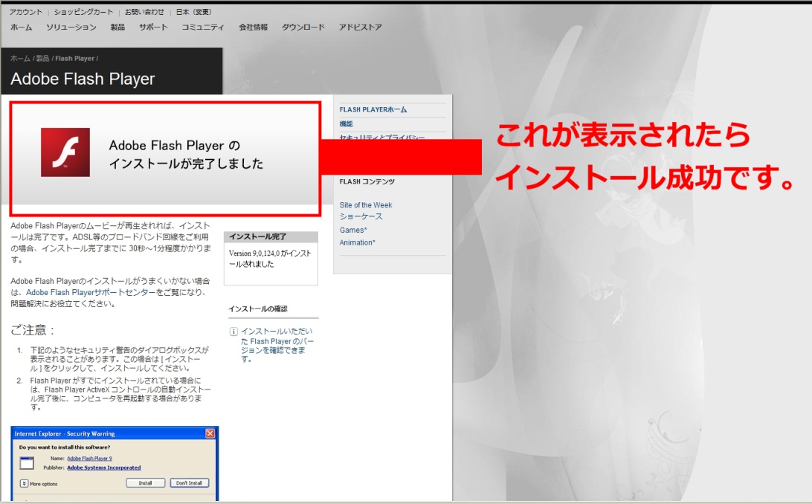Viewport: 812px width, 504px height.
Task: Open セキュリティとプライバシー sidebar link
Action: [x=382, y=137]
